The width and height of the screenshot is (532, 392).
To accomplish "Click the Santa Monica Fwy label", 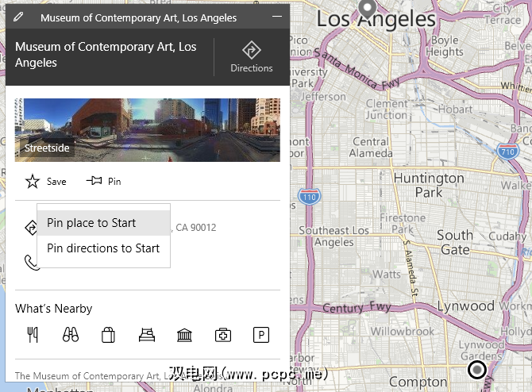I will (x=357, y=70).
